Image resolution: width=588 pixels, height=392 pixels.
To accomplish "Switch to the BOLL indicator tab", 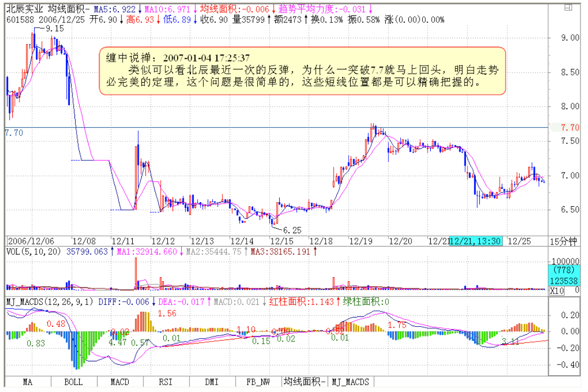I will click(x=73, y=382).
